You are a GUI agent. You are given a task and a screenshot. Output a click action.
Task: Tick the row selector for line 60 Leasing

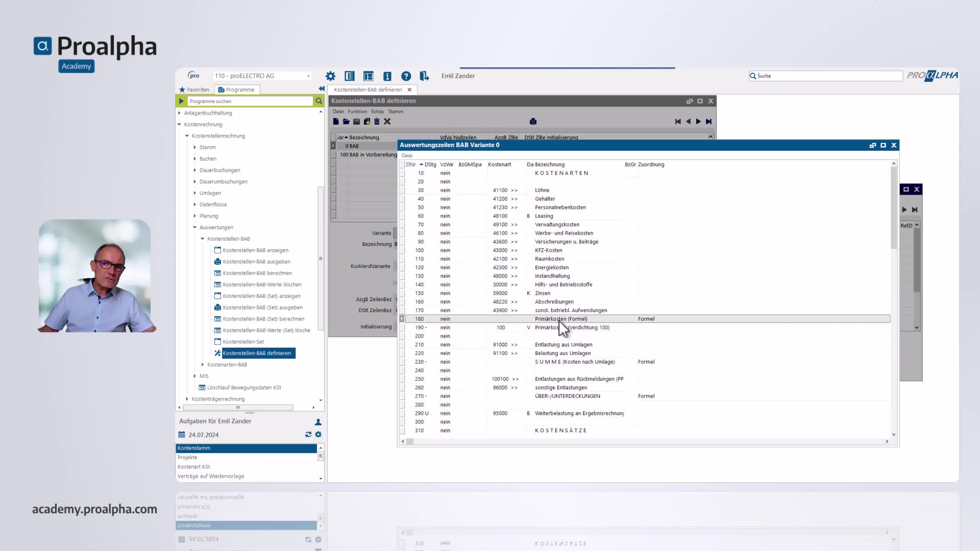(x=402, y=216)
